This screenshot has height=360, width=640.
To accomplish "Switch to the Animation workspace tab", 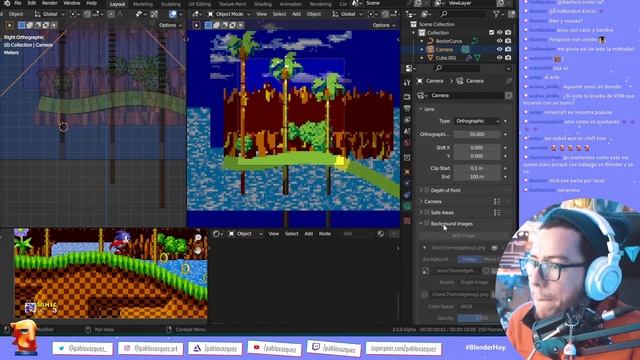I will tap(291, 4).
